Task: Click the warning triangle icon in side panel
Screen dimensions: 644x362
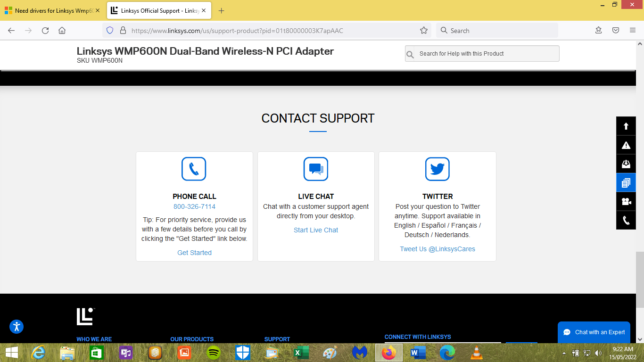Action: (626, 145)
